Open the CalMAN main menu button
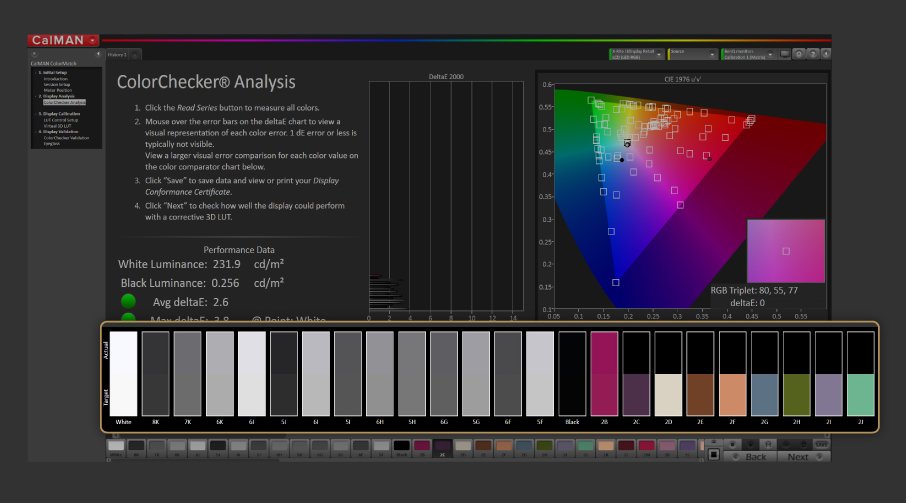The width and height of the screenshot is (906, 503). [63, 40]
